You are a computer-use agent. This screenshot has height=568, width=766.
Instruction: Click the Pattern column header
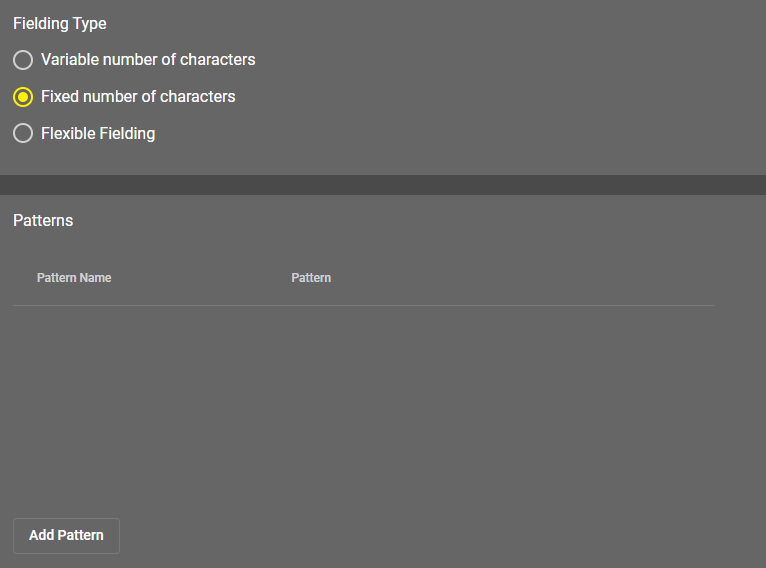click(311, 278)
